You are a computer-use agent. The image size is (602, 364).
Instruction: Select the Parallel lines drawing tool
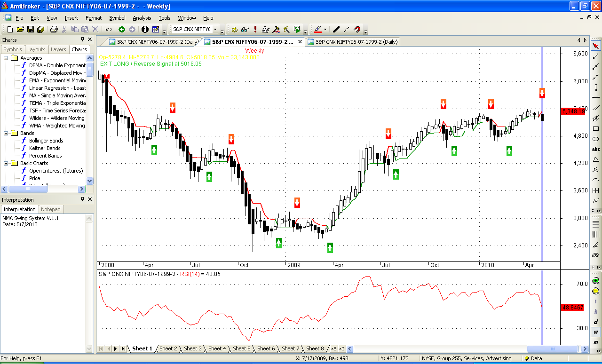(x=596, y=108)
